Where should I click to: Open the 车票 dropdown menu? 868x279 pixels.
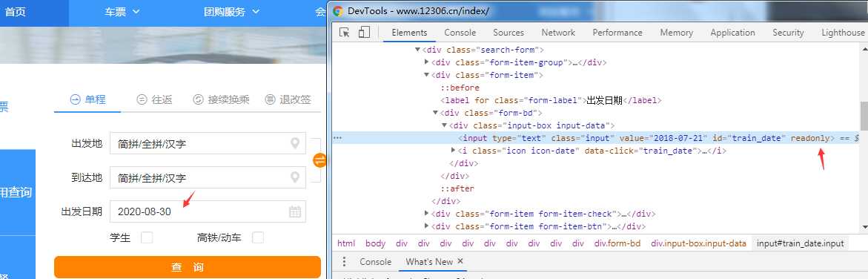122,12
